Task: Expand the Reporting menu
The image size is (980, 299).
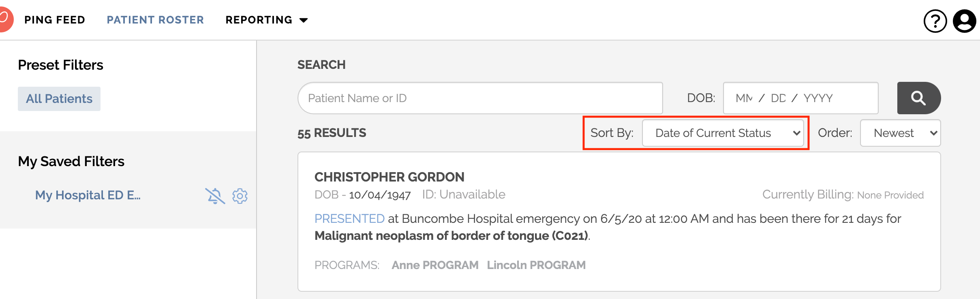Action: coord(266,19)
